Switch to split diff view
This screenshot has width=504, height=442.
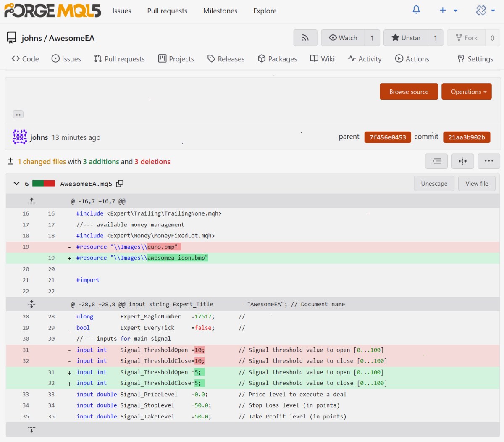[x=463, y=161]
